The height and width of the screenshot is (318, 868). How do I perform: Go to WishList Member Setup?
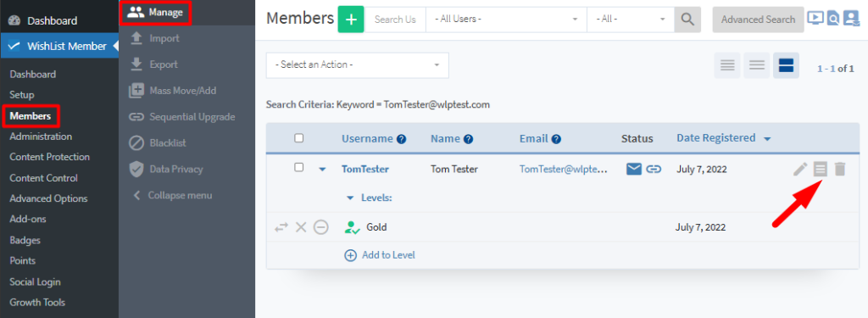tap(22, 95)
